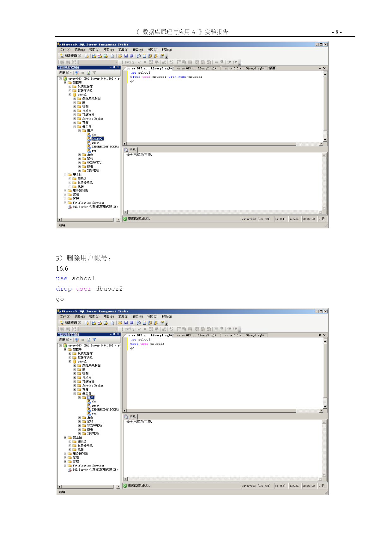Save All icon in lower SSMS toolbar
The image size is (392, 554).
(x=131, y=323)
